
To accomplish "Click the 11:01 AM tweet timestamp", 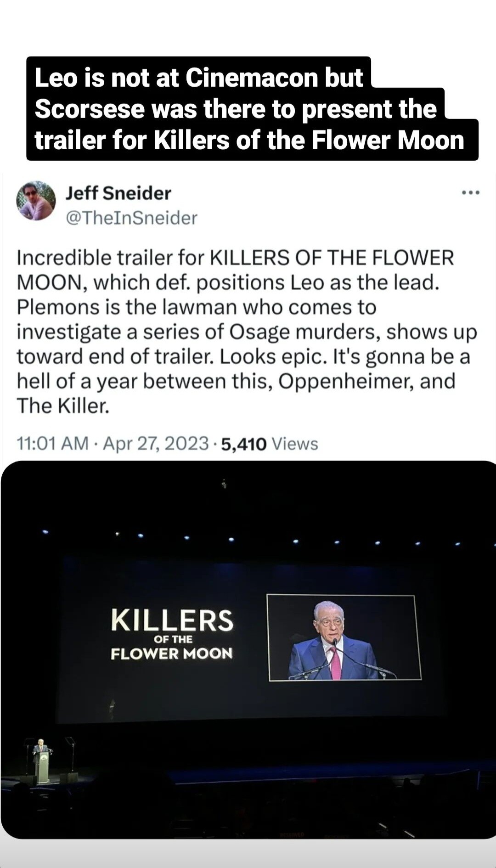I will coord(52,444).
